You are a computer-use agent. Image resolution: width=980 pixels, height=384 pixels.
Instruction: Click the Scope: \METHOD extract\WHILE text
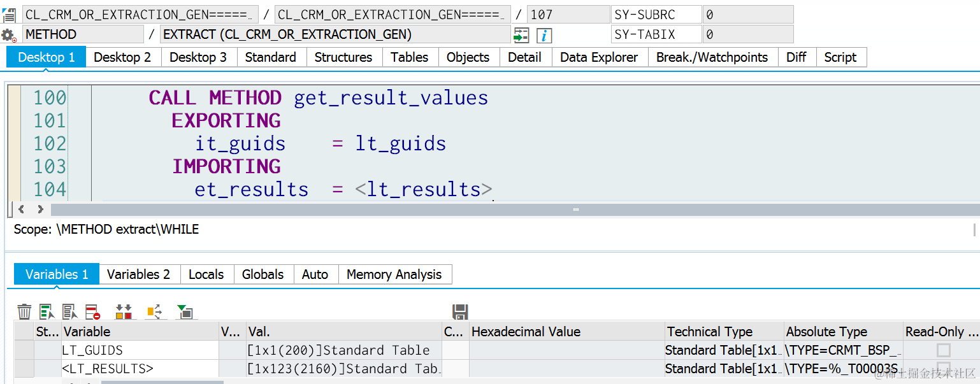[106, 229]
